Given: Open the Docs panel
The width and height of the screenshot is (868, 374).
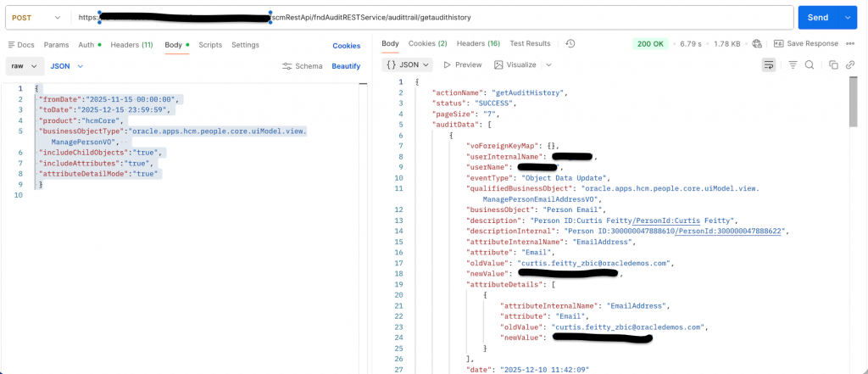Looking at the screenshot, I should point(20,44).
